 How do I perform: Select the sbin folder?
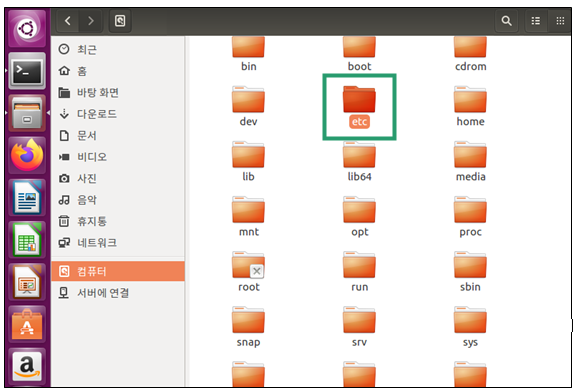470,272
